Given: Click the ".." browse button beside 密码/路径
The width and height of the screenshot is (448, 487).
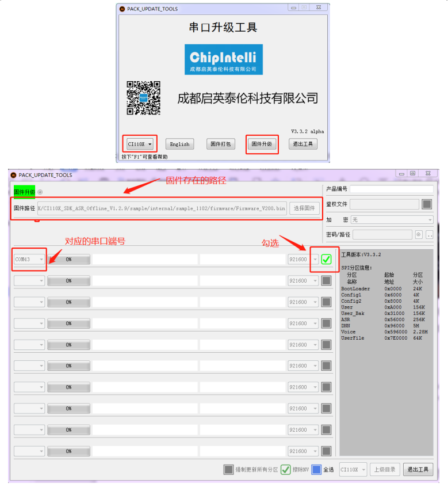Looking at the screenshot, I should (430, 234).
